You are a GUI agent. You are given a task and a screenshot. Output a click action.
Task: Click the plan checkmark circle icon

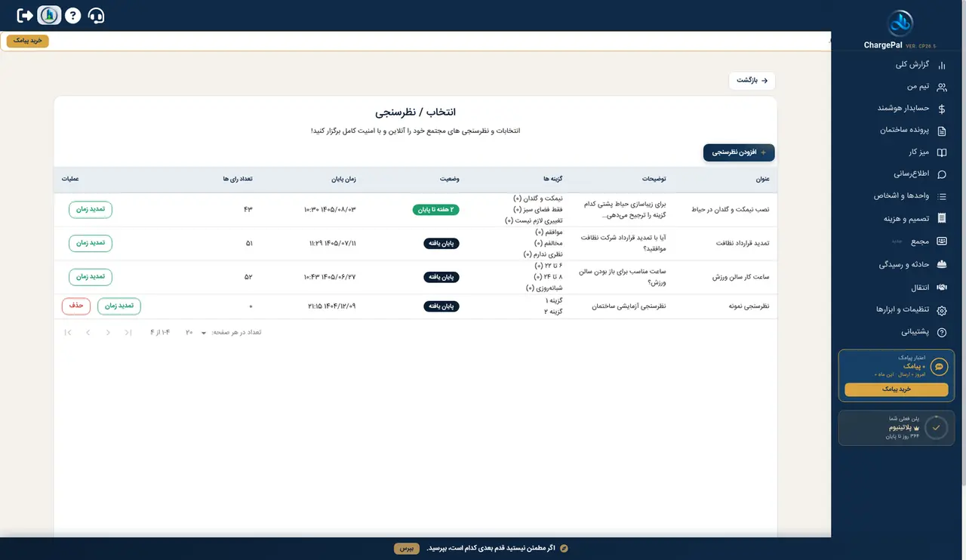pos(936,427)
